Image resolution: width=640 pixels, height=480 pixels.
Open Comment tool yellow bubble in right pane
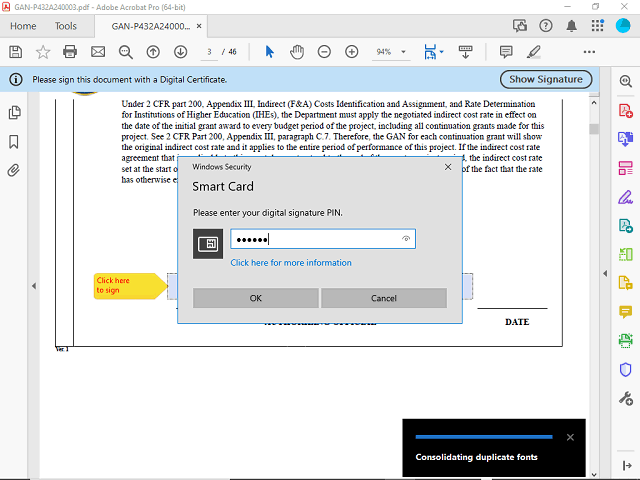[x=625, y=312]
